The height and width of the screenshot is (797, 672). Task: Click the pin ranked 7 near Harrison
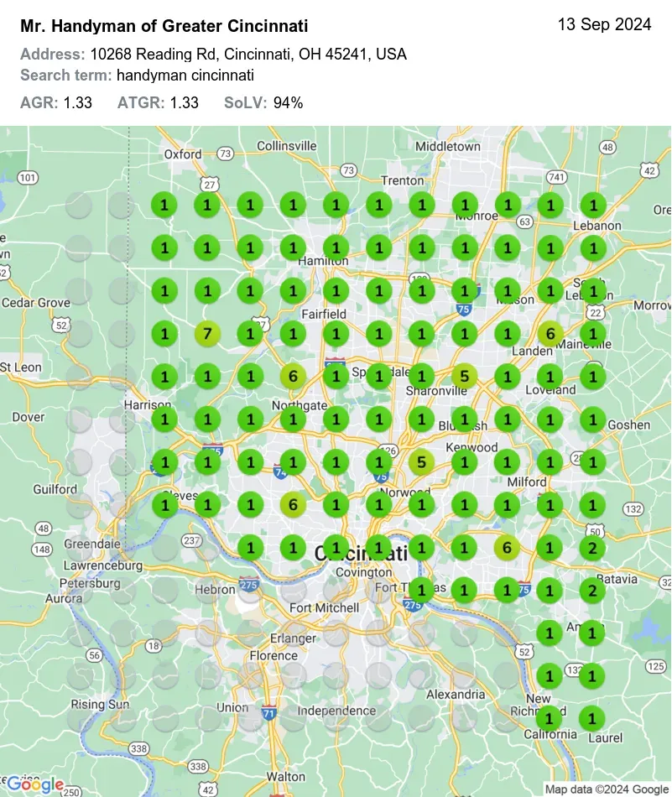point(206,333)
